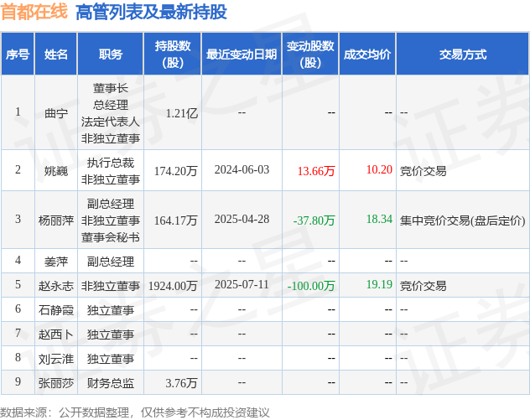
Task: Click 独立董事 in 石静霞's row
Action: coord(111,310)
